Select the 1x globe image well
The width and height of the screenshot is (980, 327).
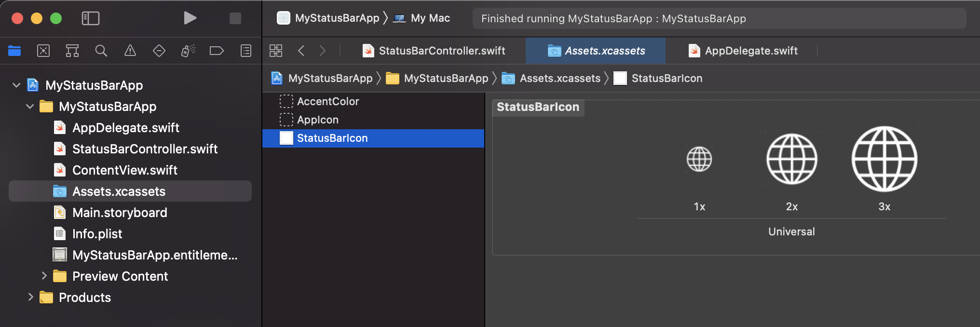pos(699,159)
